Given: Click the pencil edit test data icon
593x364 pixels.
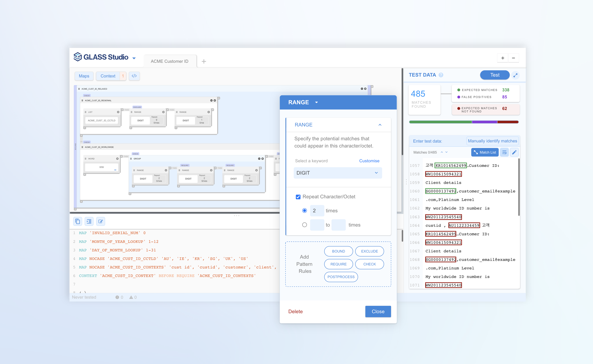Looking at the screenshot, I should [x=514, y=152].
